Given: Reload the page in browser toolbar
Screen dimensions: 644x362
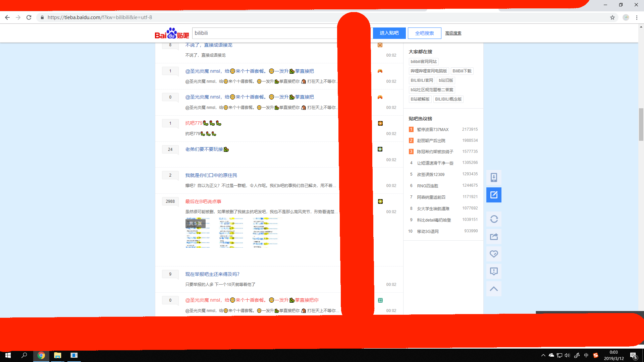Looking at the screenshot, I should click(29, 17).
